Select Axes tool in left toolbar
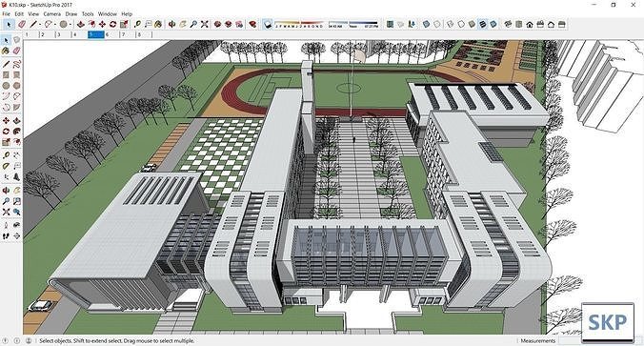Screen dimensions: 644x346 (6, 177)
